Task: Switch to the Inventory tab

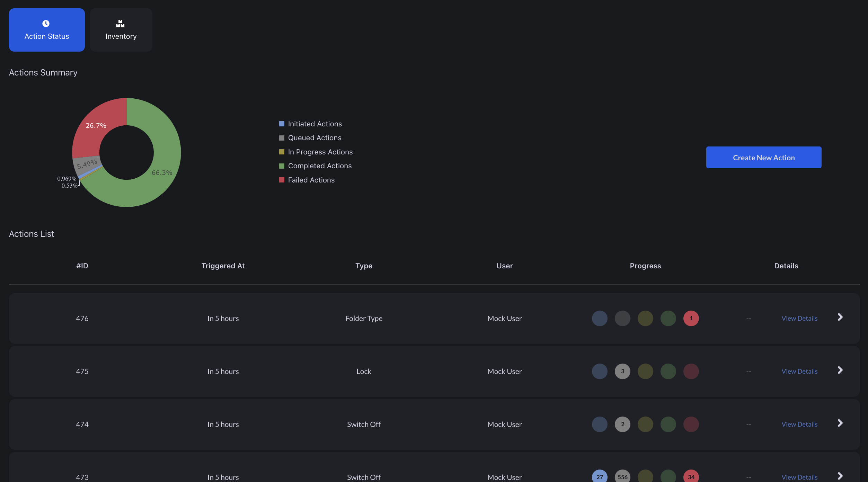Action: [x=121, y=30]
